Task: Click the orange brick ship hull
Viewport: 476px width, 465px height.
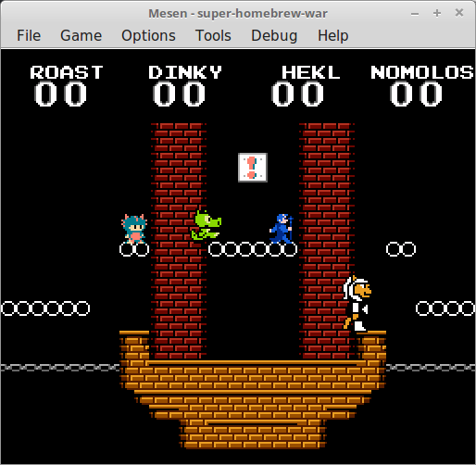Action: point(253,391)
